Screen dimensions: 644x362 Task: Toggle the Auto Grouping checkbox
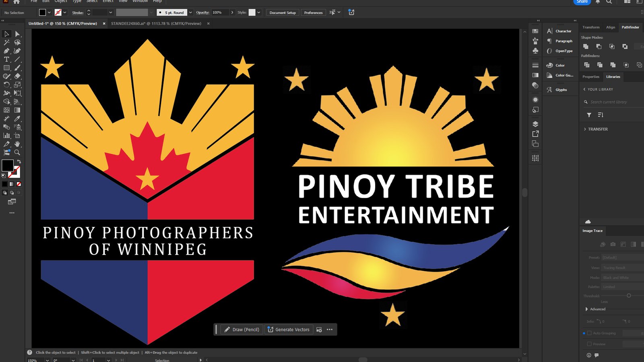coord(589,333)
